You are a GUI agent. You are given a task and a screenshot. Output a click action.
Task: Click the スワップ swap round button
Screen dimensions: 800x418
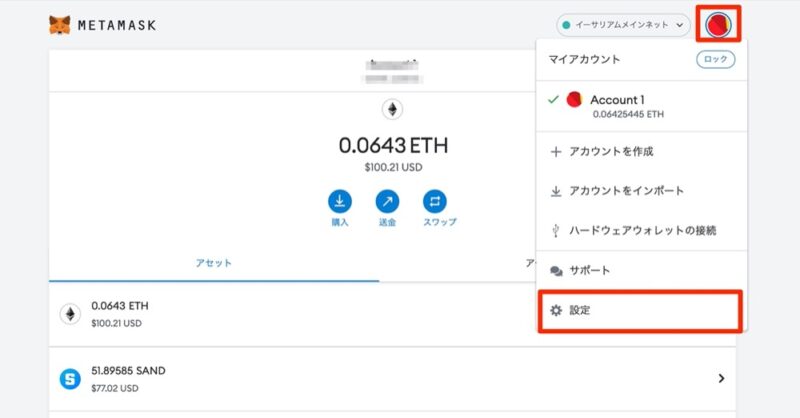click(435, 202)
